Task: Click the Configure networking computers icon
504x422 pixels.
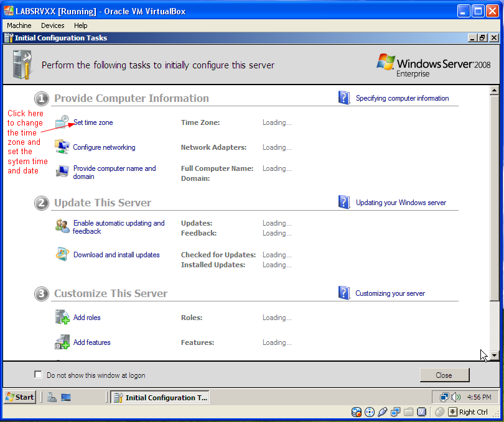Action: tap(62, 147)
